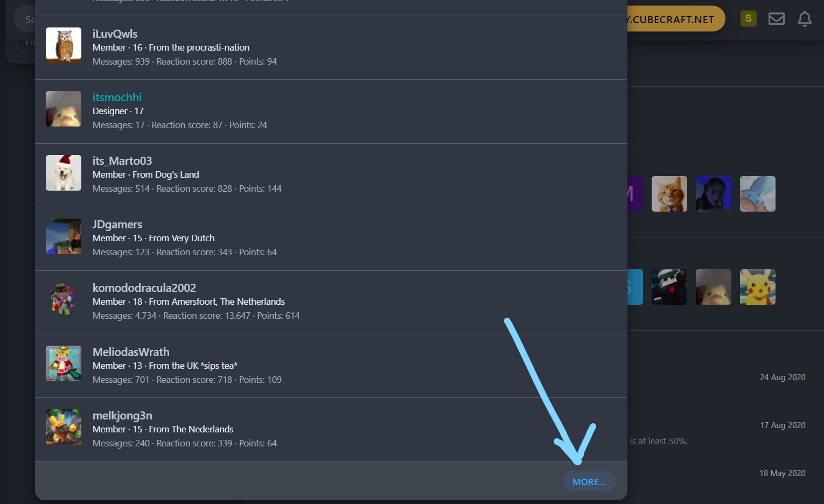This screenshot has height=504, width=824.
Task: Open MeliodasWrath profile name link
Action: point(131,352)
